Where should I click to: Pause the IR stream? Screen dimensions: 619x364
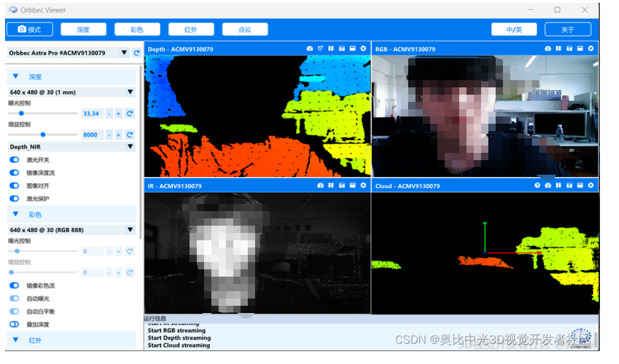(x=331, y=185)
